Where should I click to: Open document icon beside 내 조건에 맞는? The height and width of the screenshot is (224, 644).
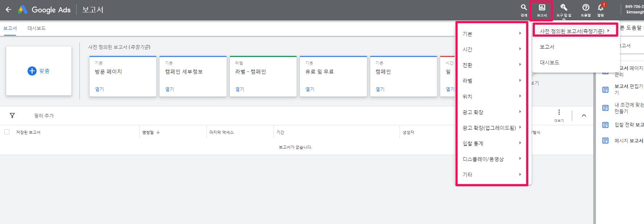(x=605, y=108)
